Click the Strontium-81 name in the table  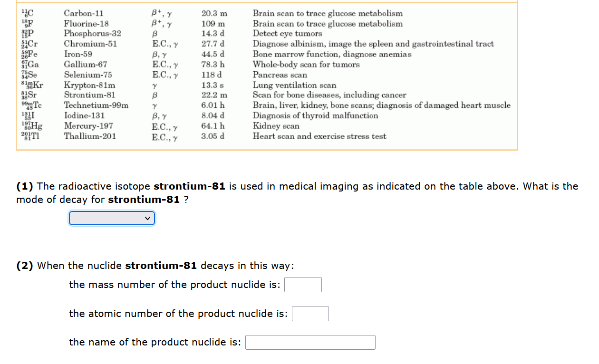pos(90,95)
